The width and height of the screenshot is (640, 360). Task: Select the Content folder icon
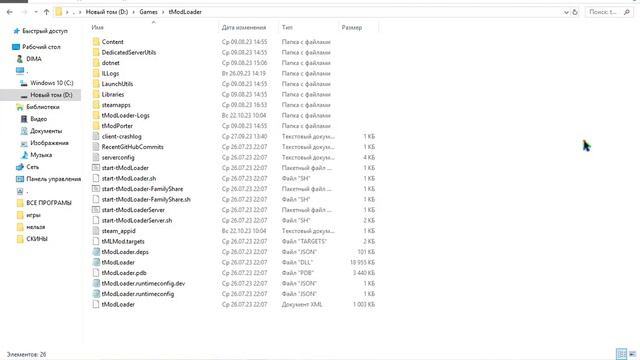click(x=96, y=42)
